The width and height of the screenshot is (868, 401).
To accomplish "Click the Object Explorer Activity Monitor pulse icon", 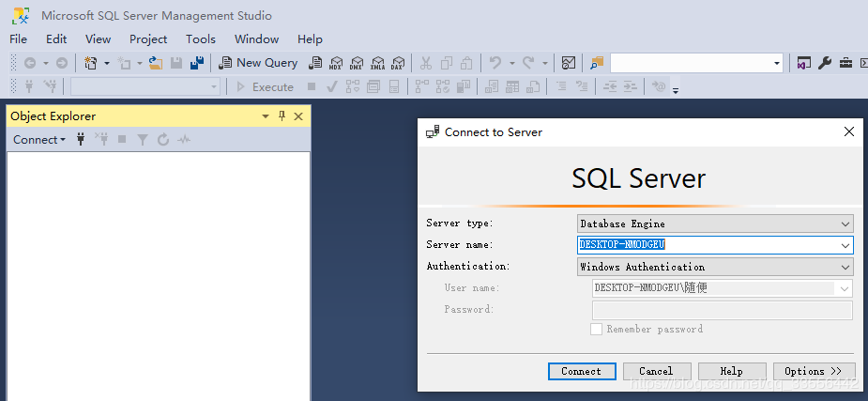I will [x=184, y=140].
